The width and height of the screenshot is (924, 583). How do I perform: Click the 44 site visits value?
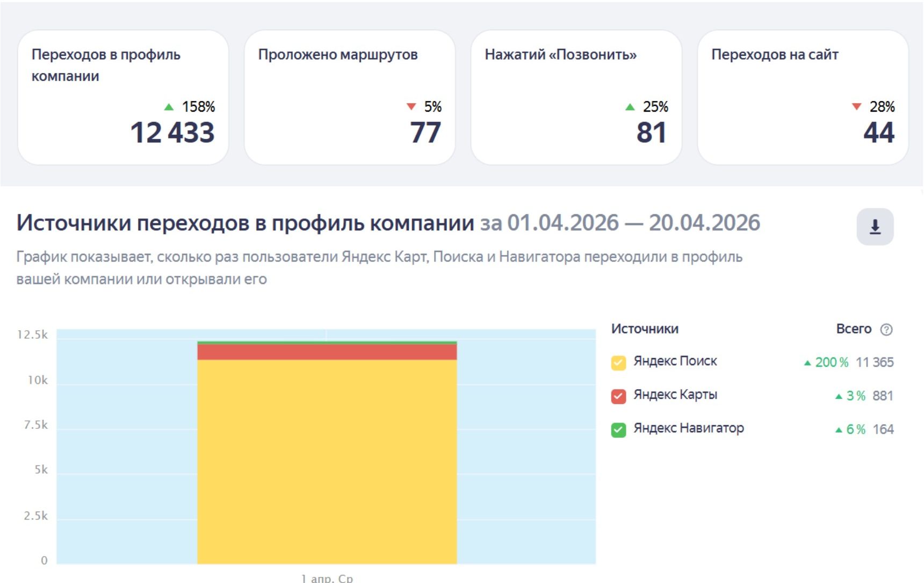click(x=879, y=133)
